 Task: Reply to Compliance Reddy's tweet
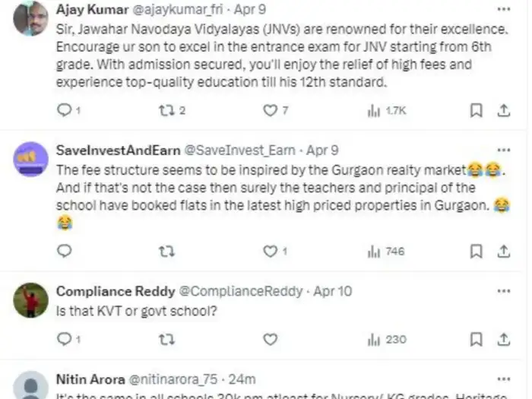pyautogui.click(x=65, y=340)
